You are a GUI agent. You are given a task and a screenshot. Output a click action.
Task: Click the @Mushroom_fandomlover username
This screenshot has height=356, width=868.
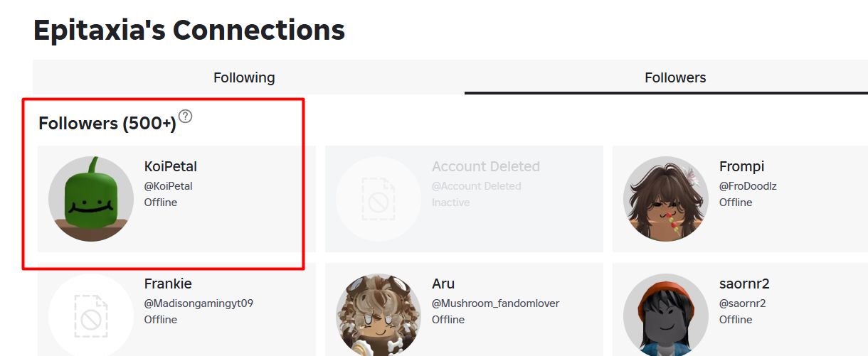point(496,303)
